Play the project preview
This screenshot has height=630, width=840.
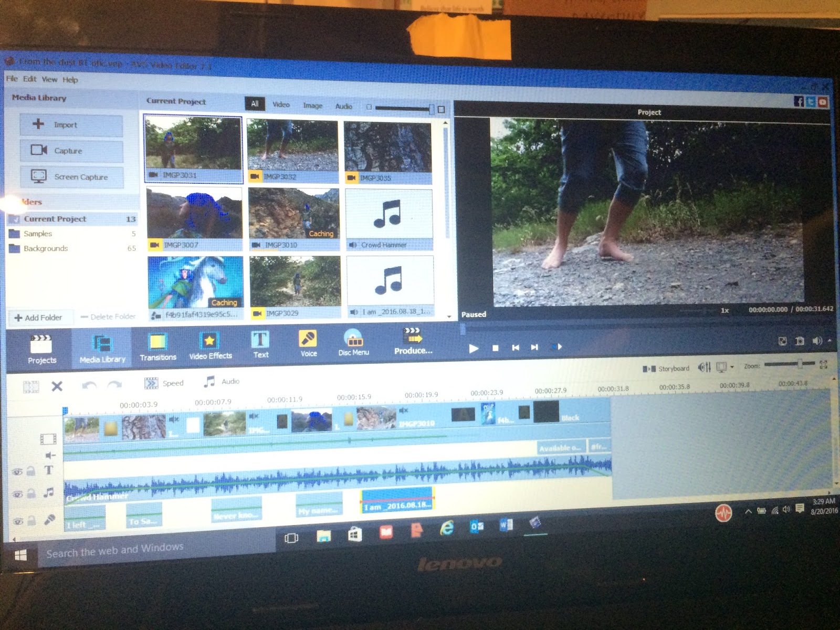(473, 348)
